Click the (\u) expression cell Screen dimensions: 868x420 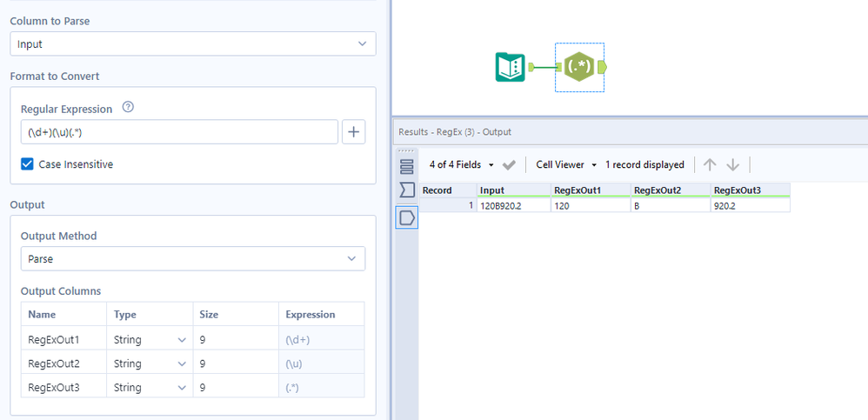(x=322, y=363)
